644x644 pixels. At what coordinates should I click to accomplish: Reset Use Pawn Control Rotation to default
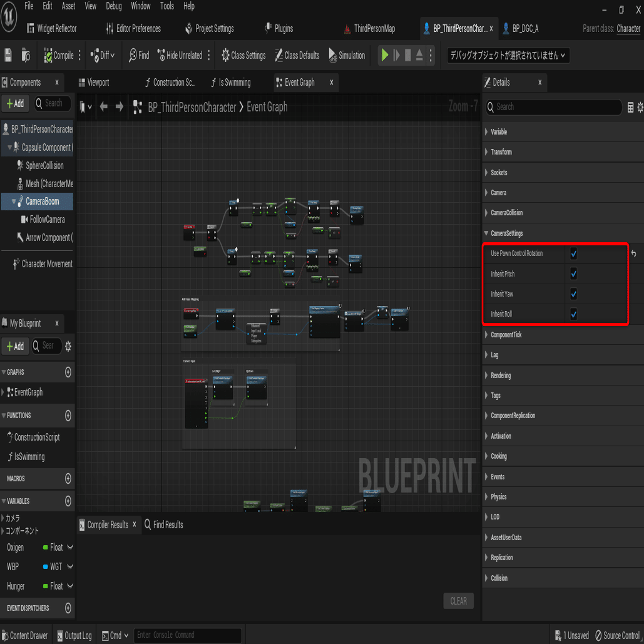coord(634,254)
